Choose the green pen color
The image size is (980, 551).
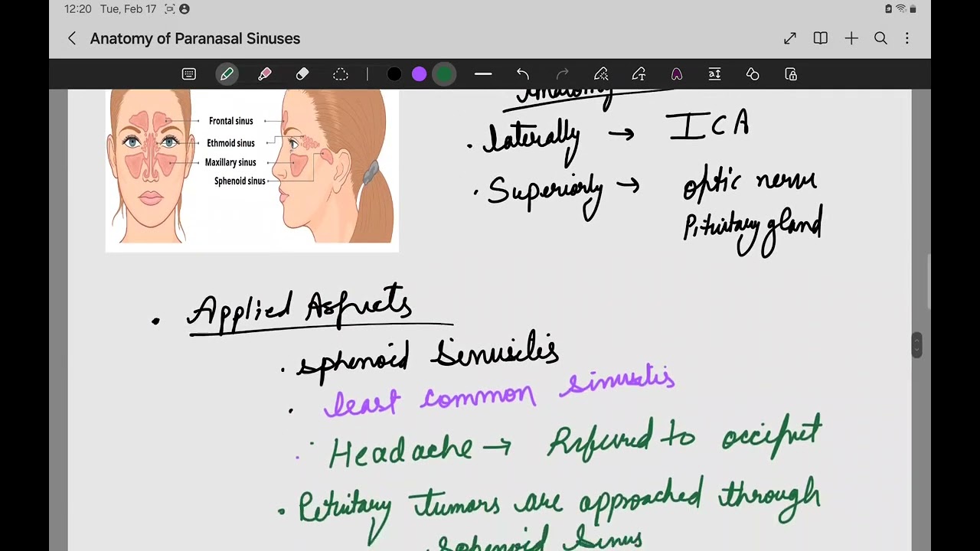[444, 74]
